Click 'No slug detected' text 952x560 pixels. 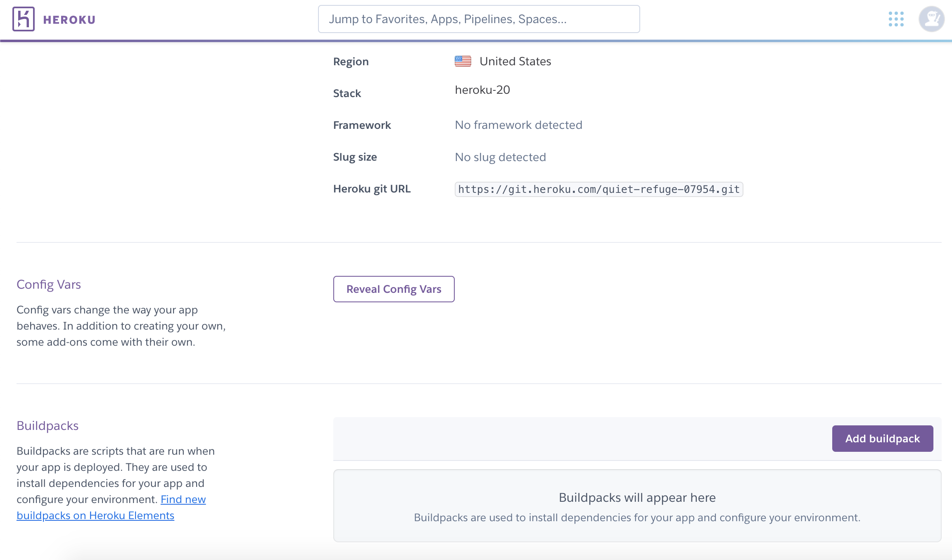pos(500,157)
